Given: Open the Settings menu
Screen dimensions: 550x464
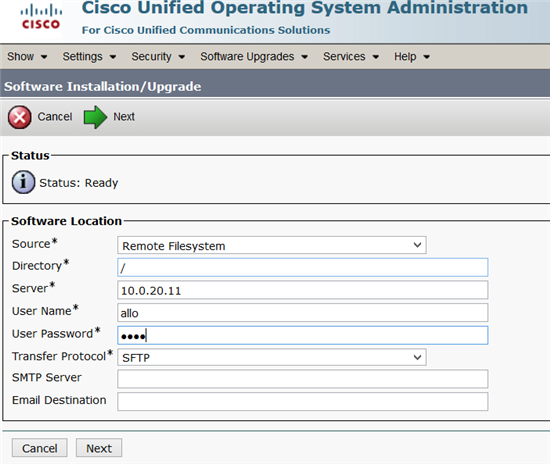Looking at the screenshot, I should [89, 56].
